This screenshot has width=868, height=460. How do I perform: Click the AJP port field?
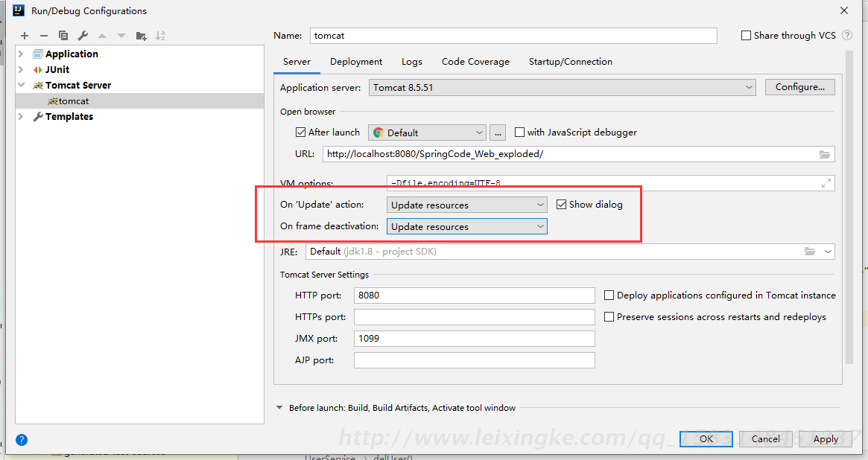pos(475,360)
